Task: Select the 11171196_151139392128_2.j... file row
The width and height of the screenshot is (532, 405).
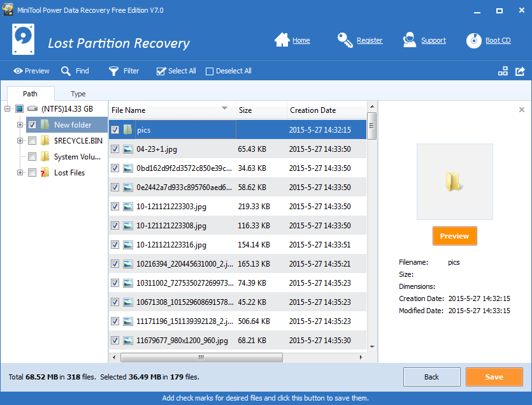Action: [238, 321]
